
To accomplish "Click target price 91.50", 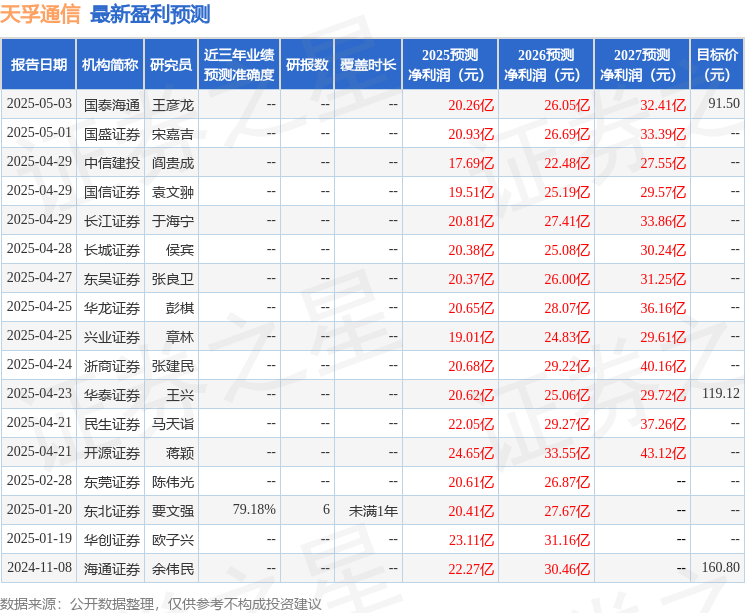I will pyautogui.click(x=724, y=103).
